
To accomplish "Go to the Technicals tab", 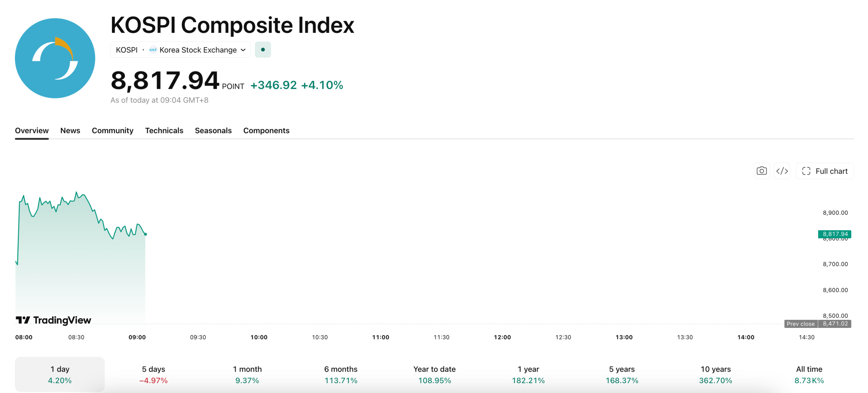I will [x=164, y=131].
